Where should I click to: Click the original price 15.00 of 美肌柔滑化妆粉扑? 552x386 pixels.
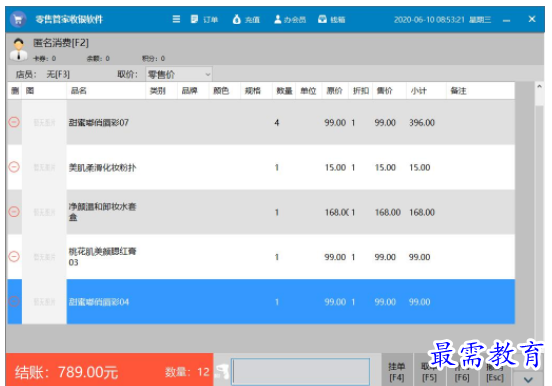pos(335,167)
